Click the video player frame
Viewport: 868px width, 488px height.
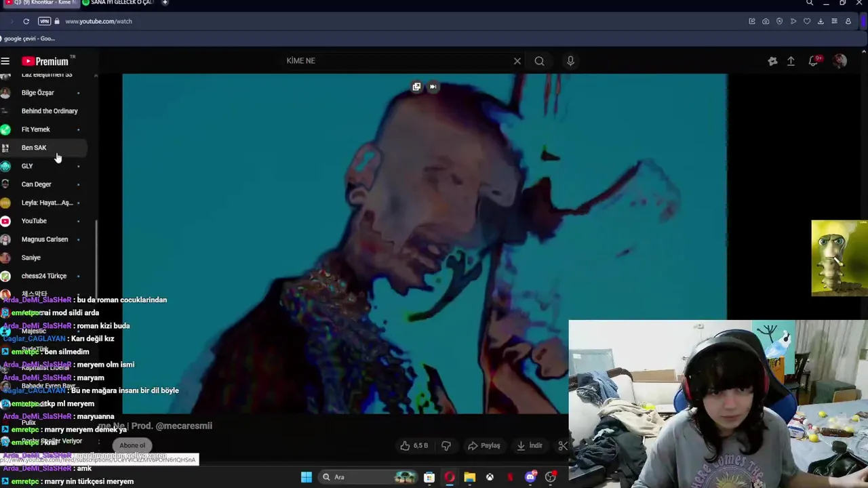(425, 243)
